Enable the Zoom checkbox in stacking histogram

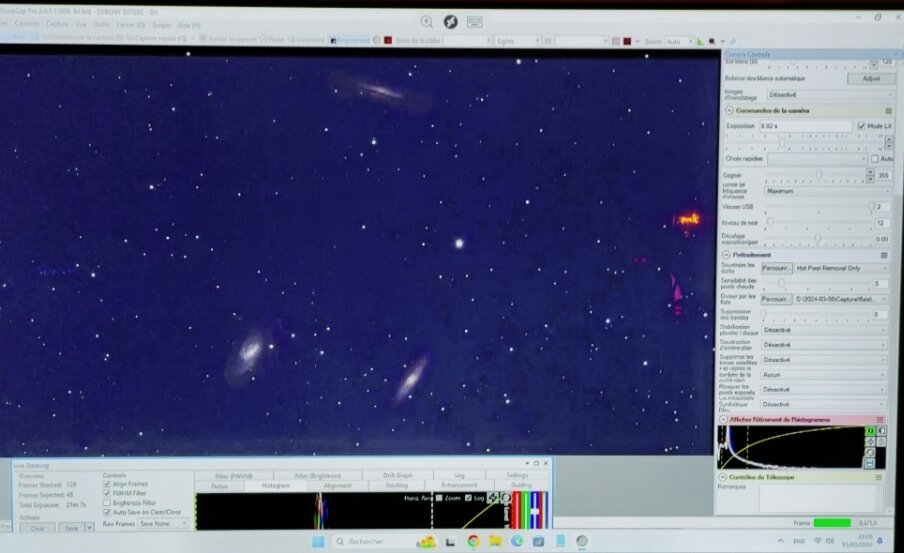tap(439, 498)
